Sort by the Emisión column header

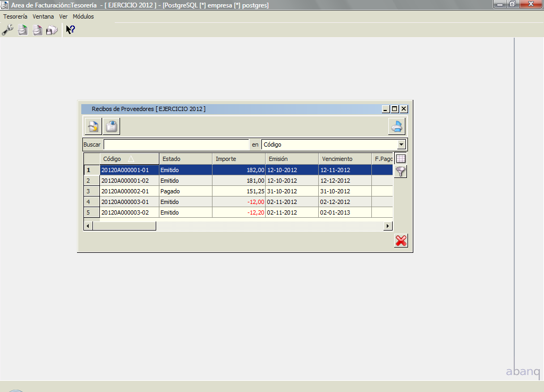coord(292,158)
